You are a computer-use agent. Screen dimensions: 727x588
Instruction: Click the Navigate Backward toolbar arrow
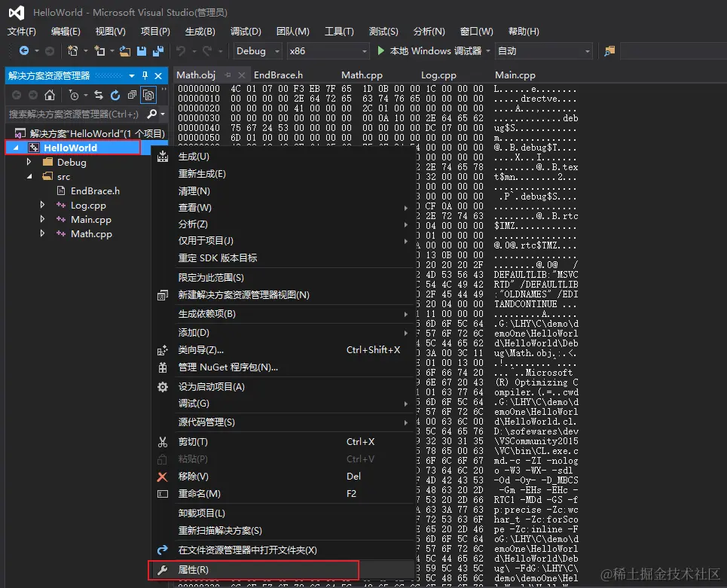point(24,51)
